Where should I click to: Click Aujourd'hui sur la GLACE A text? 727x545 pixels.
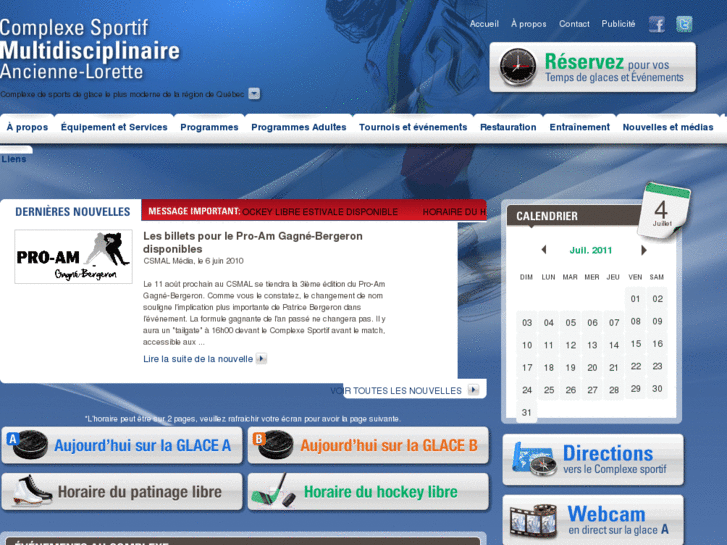(142, 445)
